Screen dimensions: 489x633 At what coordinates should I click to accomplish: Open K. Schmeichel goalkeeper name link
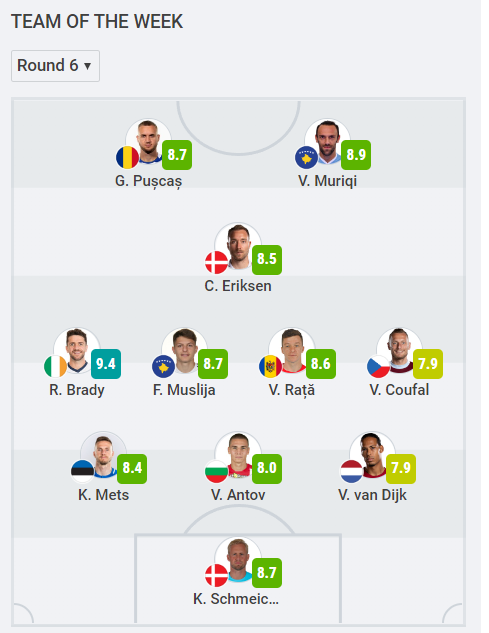(x=236, y=599)
